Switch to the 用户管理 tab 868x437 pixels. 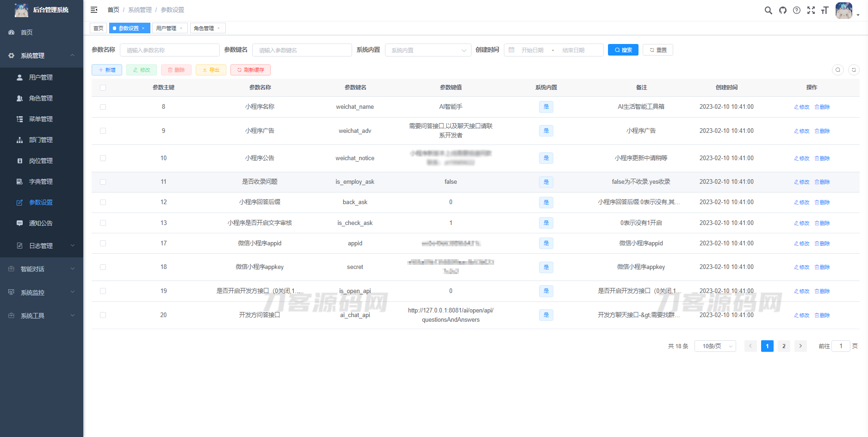pyautogui.click(x=167, y=28)
